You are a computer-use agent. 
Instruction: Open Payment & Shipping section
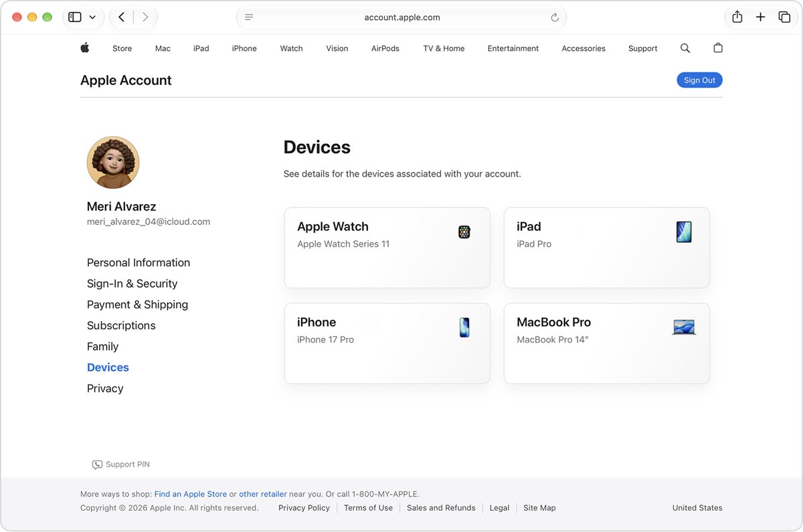click(x=137, y=304)
